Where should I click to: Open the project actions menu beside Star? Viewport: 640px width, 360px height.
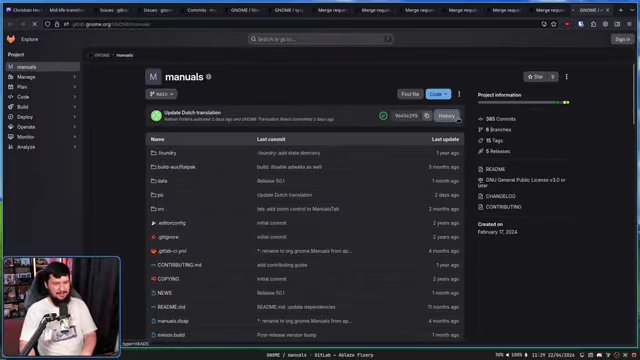pos(567,77)
